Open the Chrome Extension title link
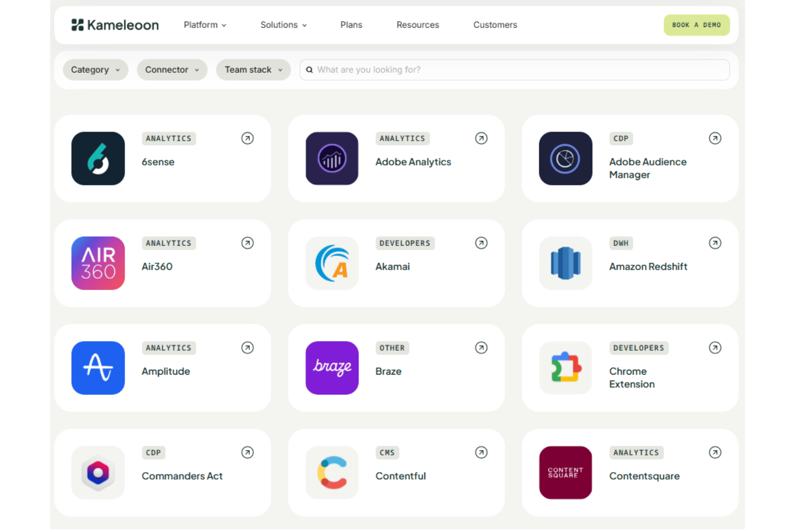 click(x=632, y=378)
